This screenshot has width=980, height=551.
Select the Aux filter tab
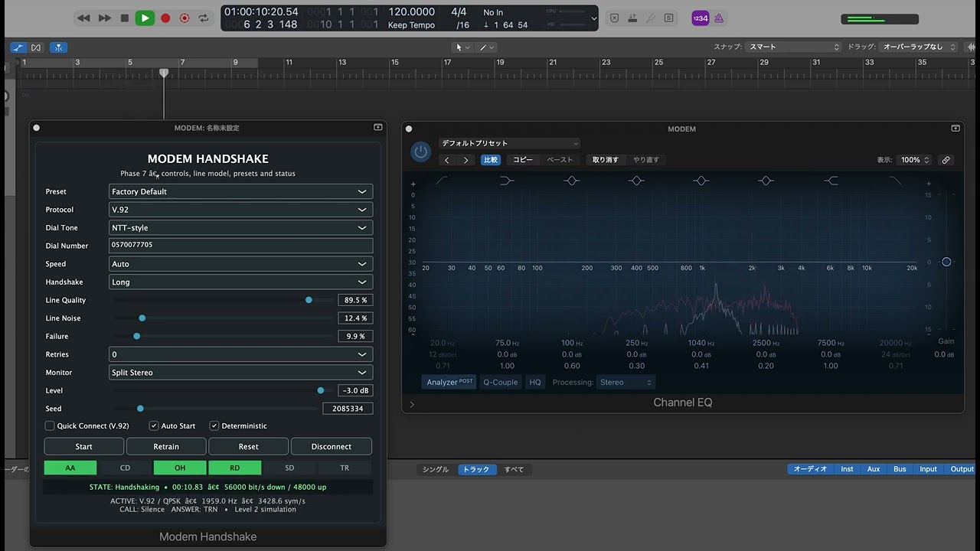[x=874, y=469]
